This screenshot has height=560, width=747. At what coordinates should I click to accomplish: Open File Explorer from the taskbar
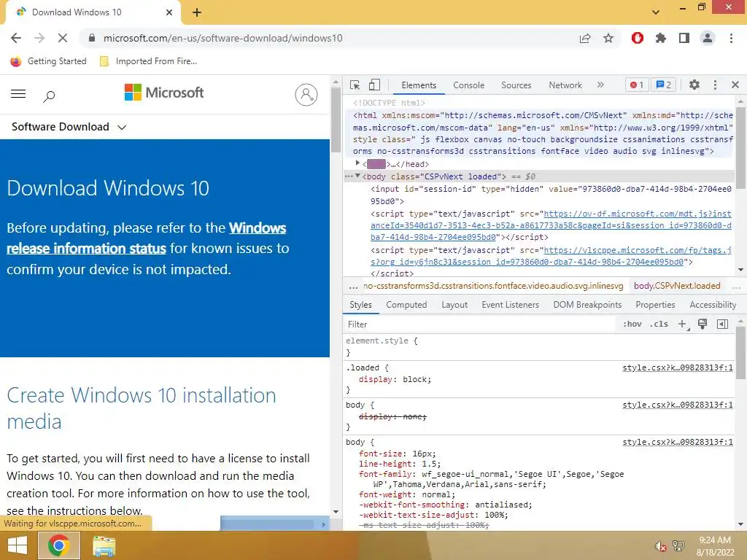pos(104,546)
